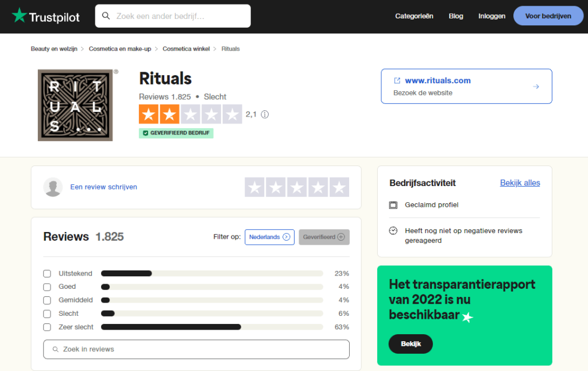
Task: Click the Gemiddeld 4% rating bar
Action: [212, 300]
